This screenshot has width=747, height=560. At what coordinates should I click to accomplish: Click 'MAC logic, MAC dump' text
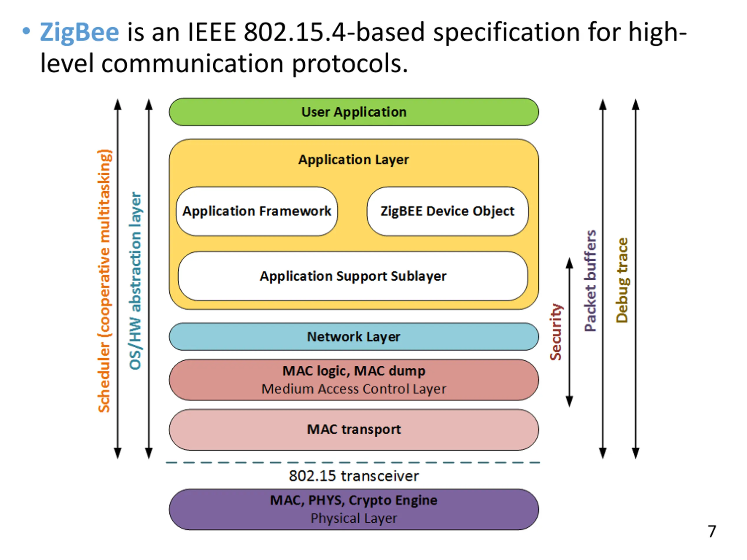[x=354, y=371]
